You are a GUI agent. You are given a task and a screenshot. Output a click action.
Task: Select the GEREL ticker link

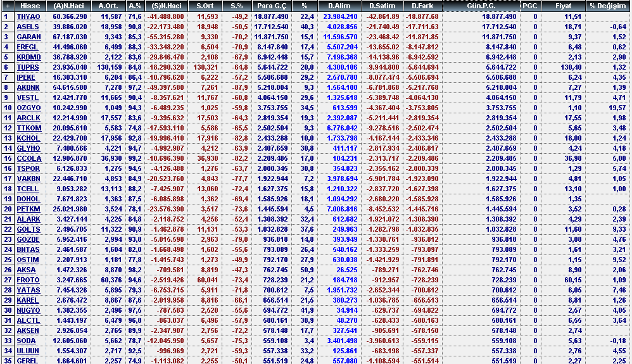28,361
